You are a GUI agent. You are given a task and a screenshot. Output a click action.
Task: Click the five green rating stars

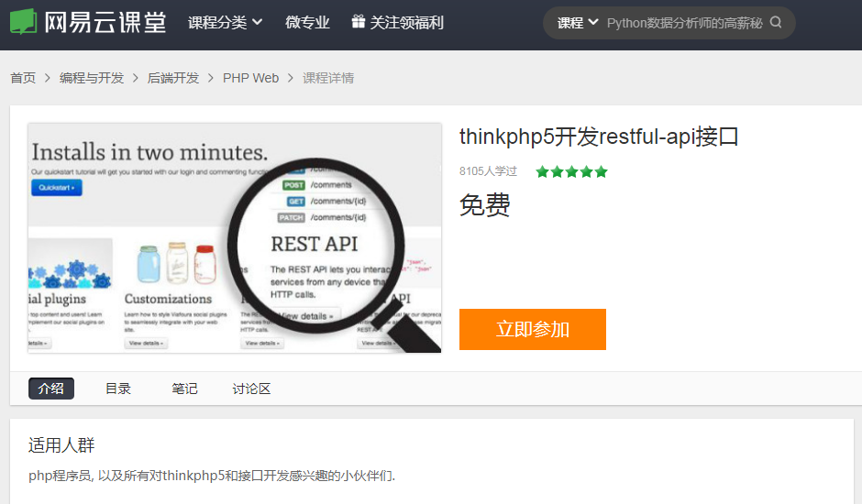pyautogui.click(x=571, y=171)
